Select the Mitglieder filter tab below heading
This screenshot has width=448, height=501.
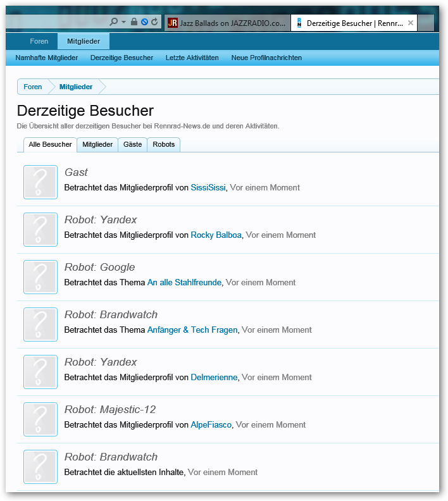[x=97, y=145]
